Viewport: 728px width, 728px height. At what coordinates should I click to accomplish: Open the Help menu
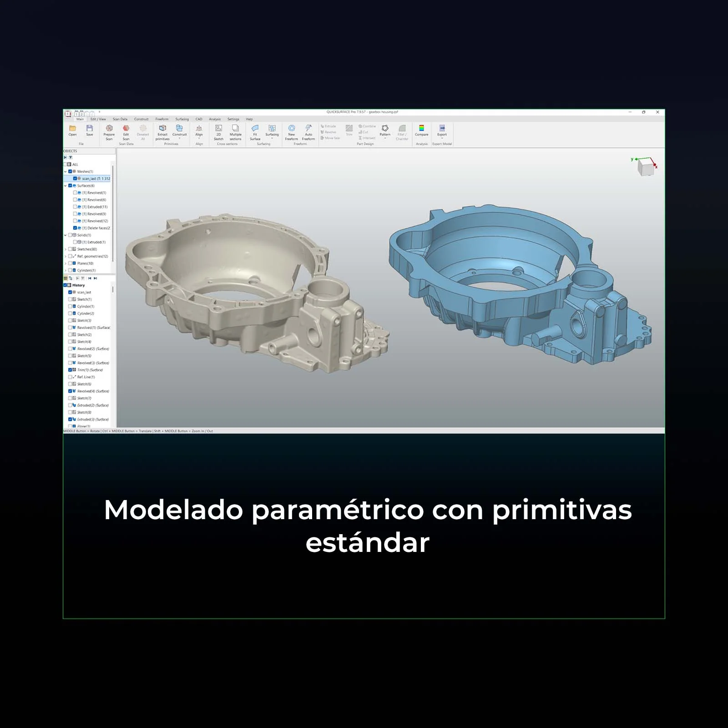[249, 119]
